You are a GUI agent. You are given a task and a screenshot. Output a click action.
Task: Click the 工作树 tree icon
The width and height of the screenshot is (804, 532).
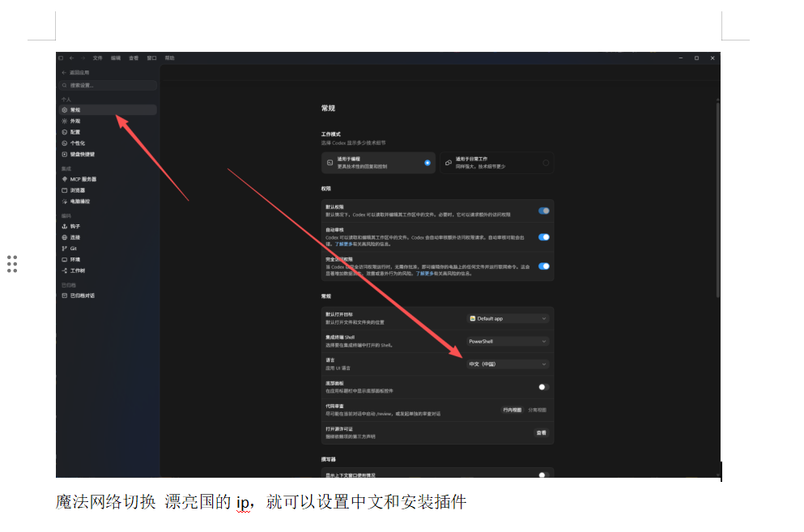[65, 271]
